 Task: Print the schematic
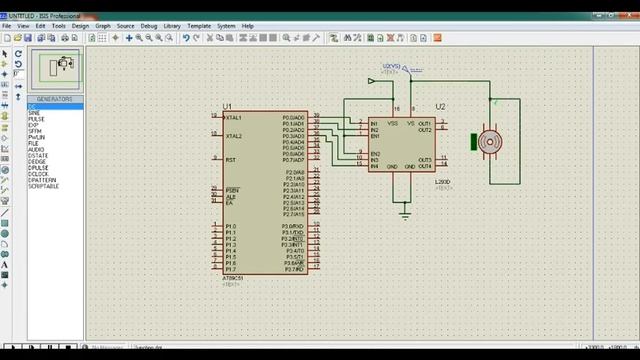65,38
